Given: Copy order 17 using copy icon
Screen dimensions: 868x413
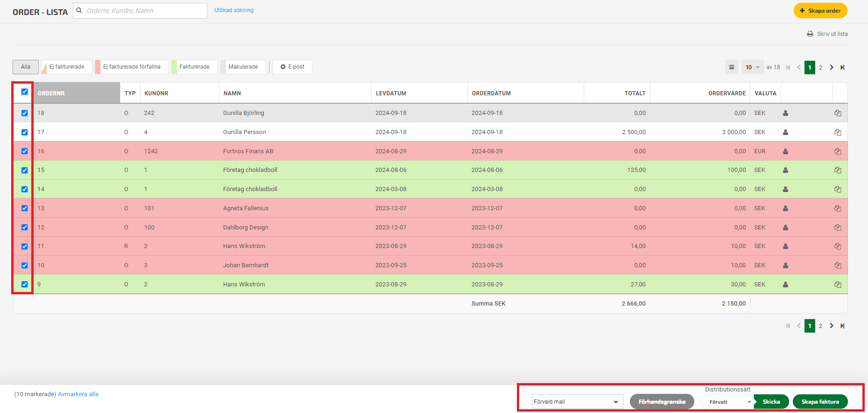Looking at the screenshot, I should click(838, 132).
